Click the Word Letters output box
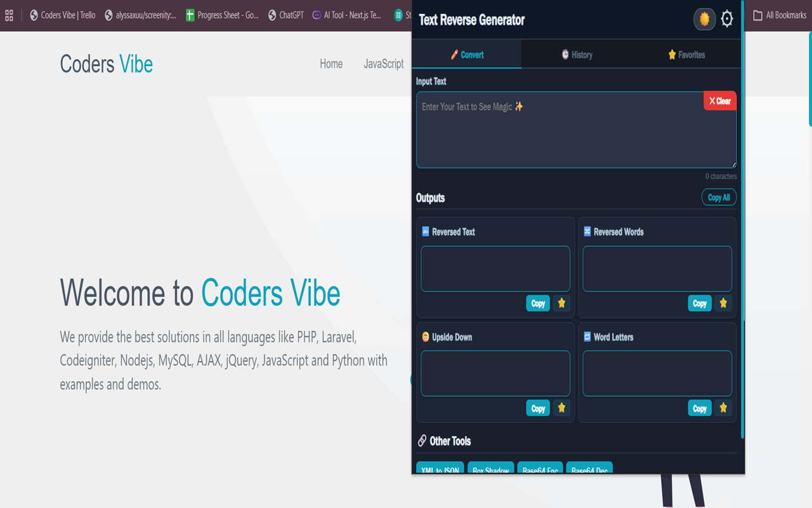 [657, 373]
